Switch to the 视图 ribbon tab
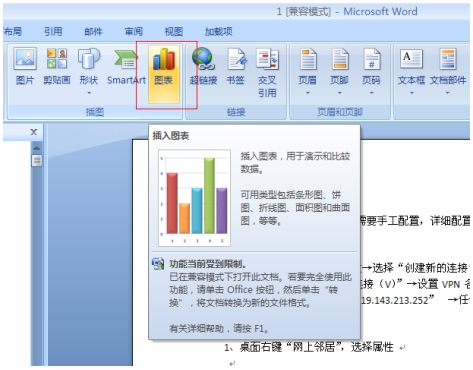The image size is (473, 370). click(x=174, y=32)
